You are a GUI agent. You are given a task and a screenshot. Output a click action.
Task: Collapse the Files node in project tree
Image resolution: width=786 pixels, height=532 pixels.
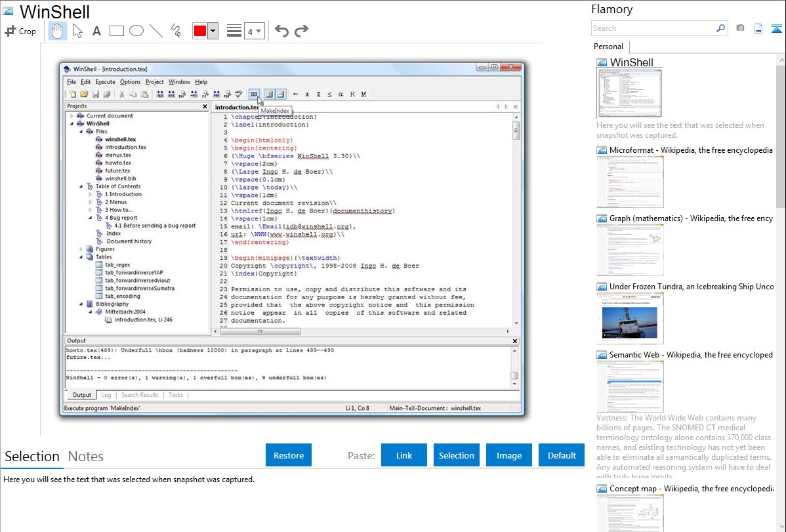coord(81,131)
